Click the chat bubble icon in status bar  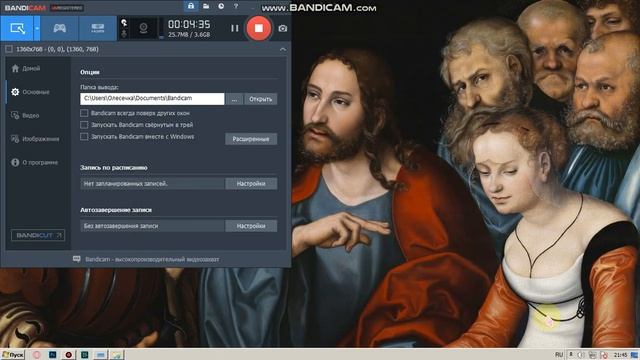[x=76, y=259]
